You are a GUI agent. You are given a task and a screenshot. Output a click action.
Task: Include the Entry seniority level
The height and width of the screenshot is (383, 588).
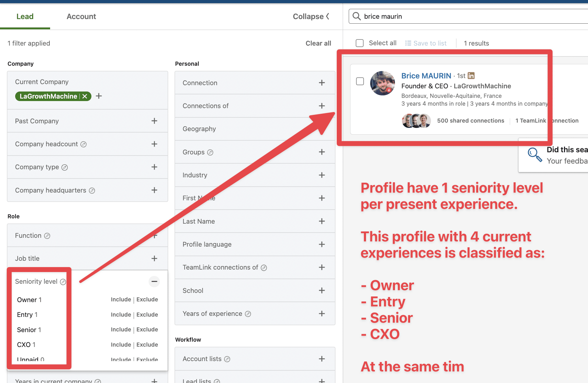click(121, 314)
